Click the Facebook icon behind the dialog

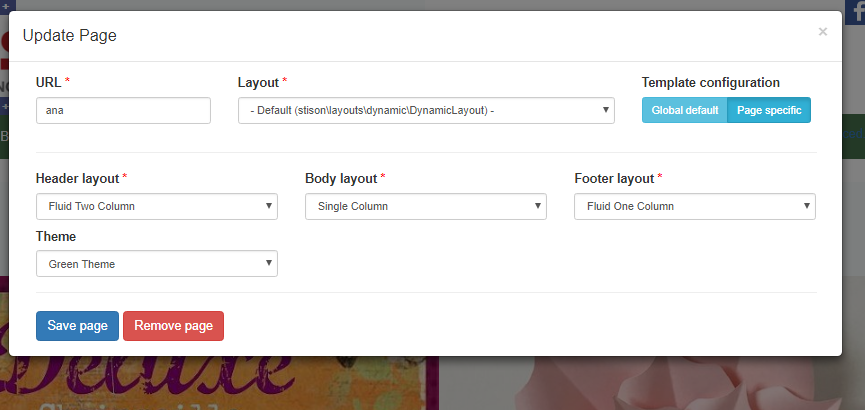pos(856,12)
